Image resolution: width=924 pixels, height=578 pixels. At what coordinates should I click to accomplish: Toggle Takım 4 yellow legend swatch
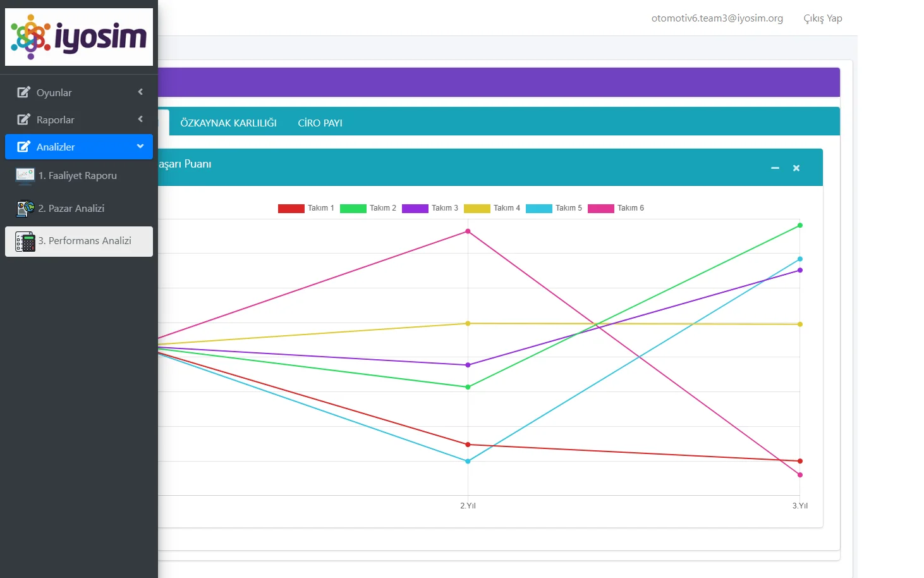pos(477,209)
